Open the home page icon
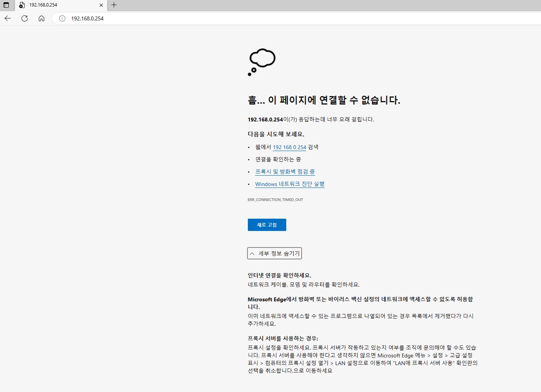 tap(41, 18)
